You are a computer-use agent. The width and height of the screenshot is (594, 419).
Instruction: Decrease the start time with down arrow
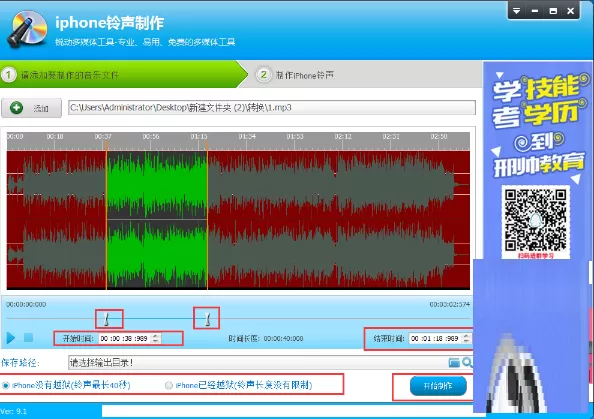click(x=156, y=341)
